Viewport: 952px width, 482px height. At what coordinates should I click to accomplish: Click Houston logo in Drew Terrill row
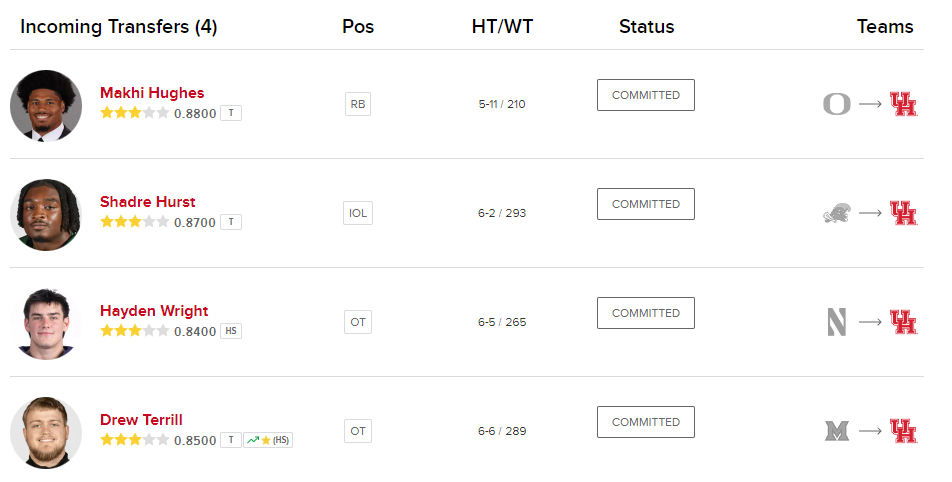tap(903, 431)
